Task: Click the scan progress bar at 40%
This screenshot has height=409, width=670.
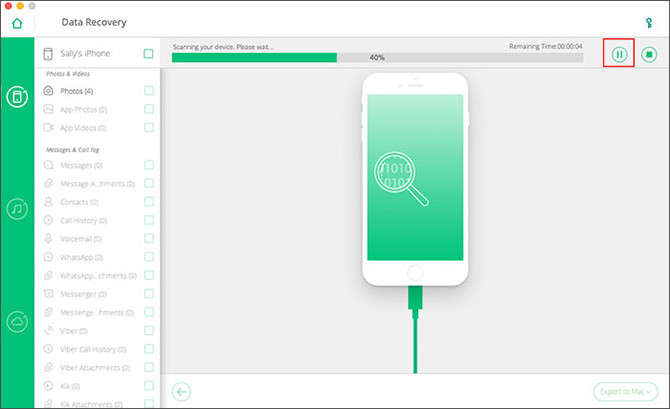Action: click(x=376, y=58)
